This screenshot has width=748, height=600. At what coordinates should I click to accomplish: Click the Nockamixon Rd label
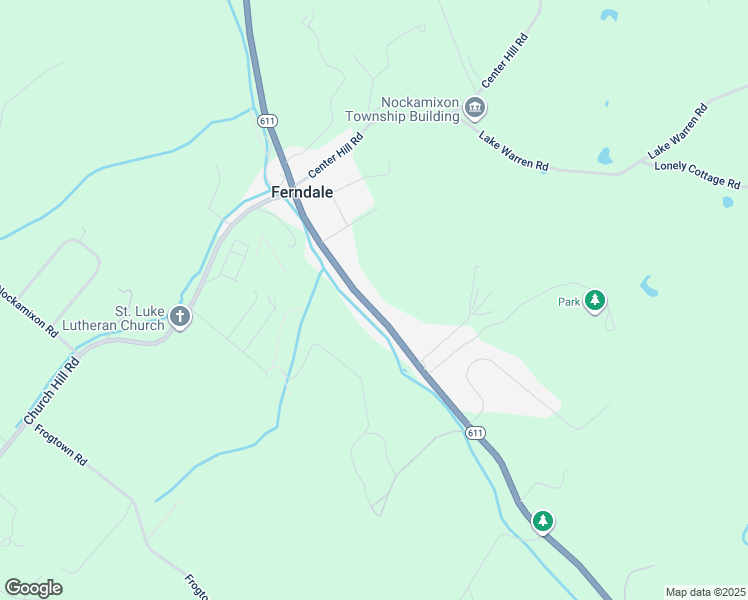[28, 311]
